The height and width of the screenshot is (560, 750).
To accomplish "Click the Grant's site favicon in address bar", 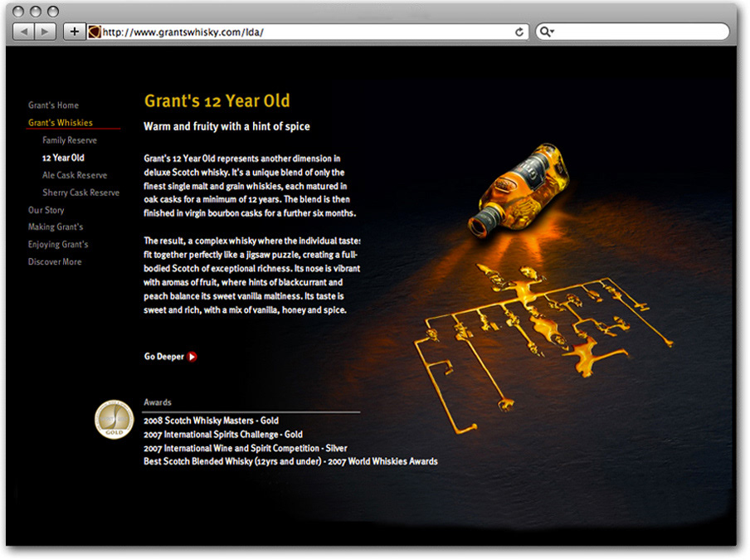I will point(95,32).
